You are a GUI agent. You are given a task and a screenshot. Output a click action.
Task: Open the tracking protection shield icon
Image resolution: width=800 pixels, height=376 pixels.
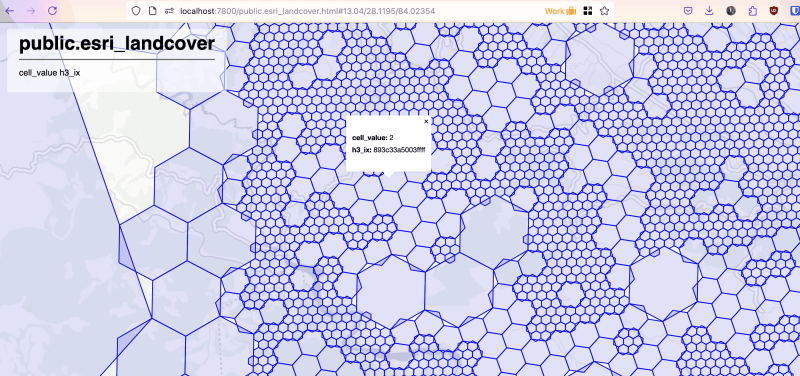(x=136, y=11)
